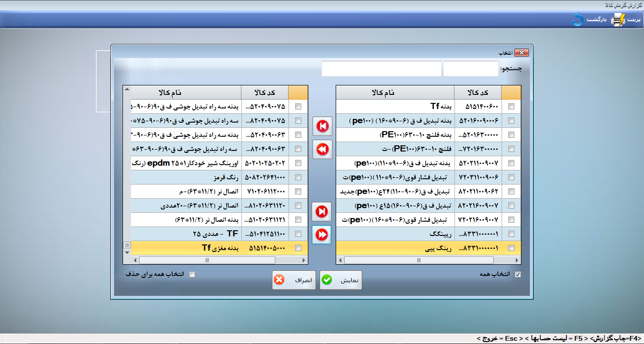Click the red skip-to-start arrow button

(x=322, y=126)
